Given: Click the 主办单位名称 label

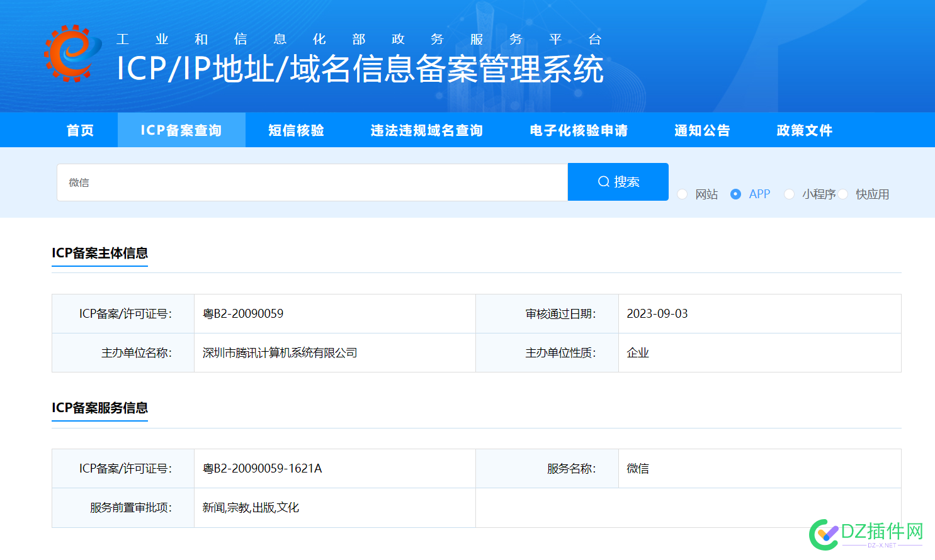Looking at the screenshot, I should point(136,353).
